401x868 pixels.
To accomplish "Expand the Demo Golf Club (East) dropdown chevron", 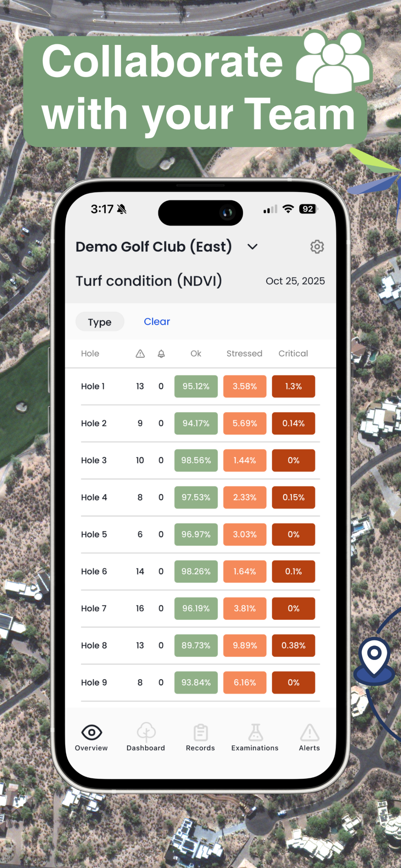I will tap(252, 247).
